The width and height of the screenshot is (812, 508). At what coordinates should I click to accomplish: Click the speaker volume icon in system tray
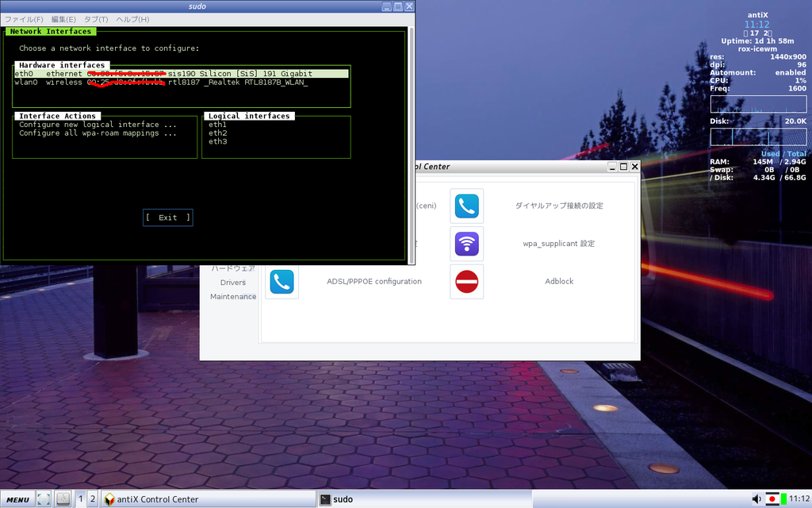[756, 498]
